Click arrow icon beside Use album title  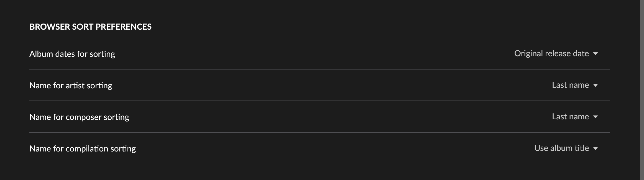point(595,148)
